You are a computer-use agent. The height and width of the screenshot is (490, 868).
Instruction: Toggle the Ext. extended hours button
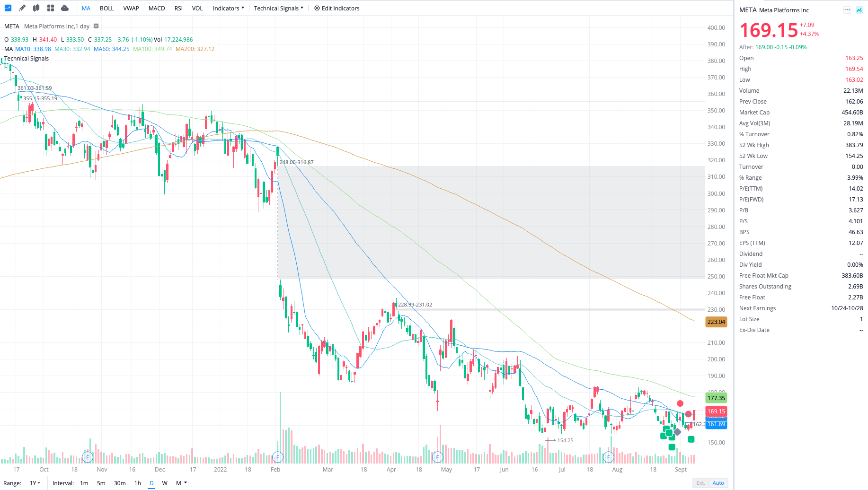coord(700,483)
